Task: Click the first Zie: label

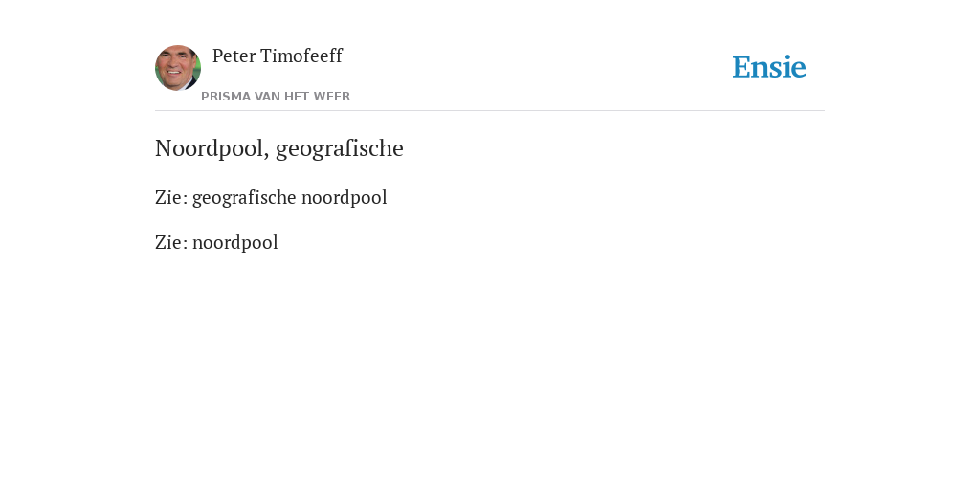Action: click(171, 197)
